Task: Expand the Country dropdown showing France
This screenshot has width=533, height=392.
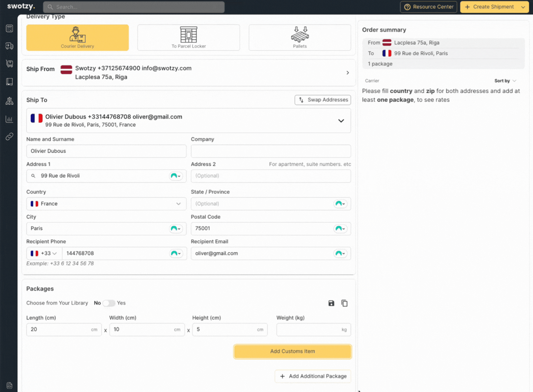Action: coord(179,204)
